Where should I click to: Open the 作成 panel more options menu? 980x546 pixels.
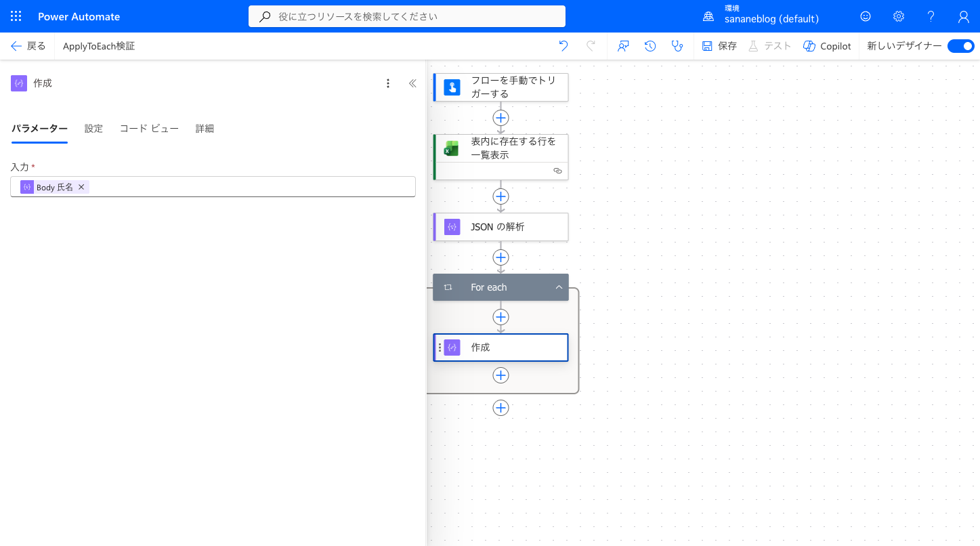(x=388, y=83)
